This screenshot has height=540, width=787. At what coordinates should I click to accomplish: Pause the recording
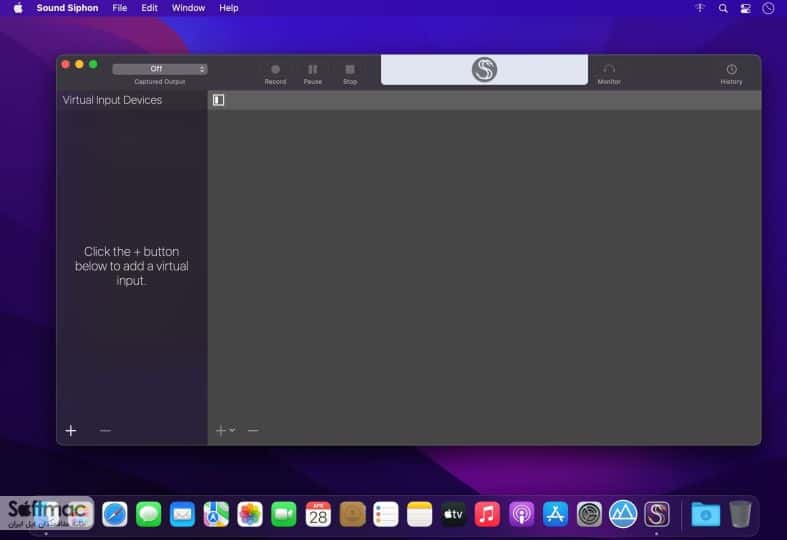pyautogui.click(x=313, y=74)
